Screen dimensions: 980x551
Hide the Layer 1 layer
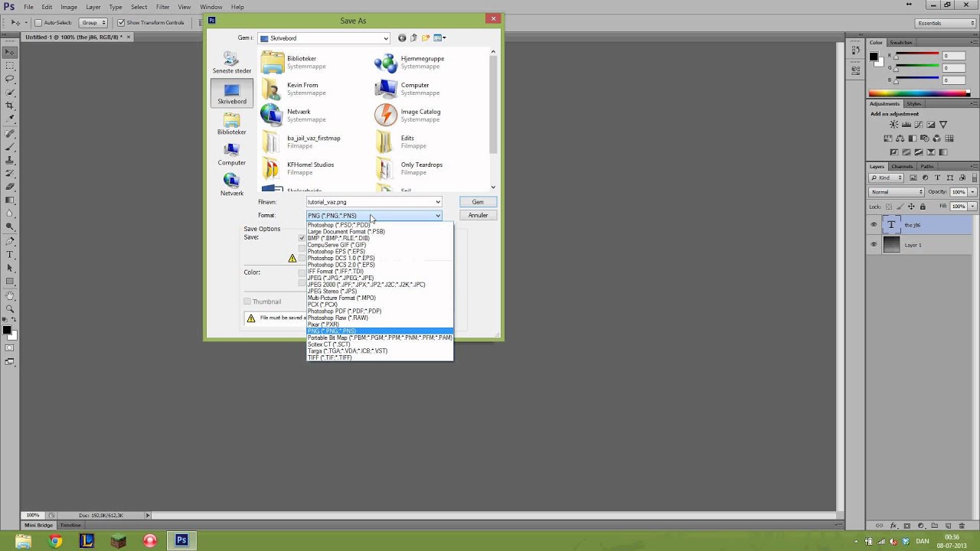pos(874,245)
